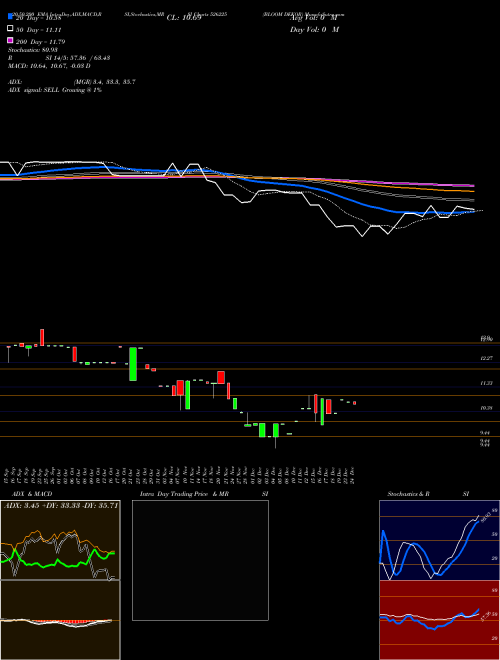Viewport: 500px width, 660px height.
Task: Click the 'ADX signal: SELL Growing @ 1%' text
Action: click(55, 90)
